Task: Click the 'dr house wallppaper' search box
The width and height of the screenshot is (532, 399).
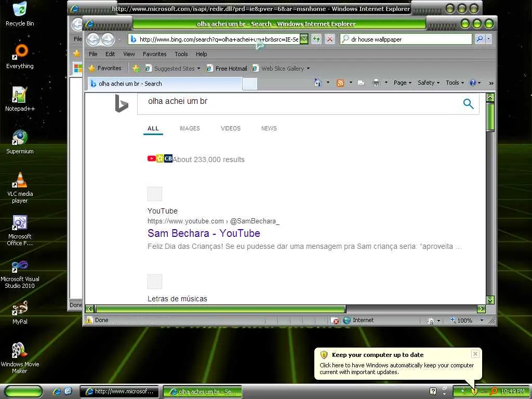Action: tap(406, 39)
